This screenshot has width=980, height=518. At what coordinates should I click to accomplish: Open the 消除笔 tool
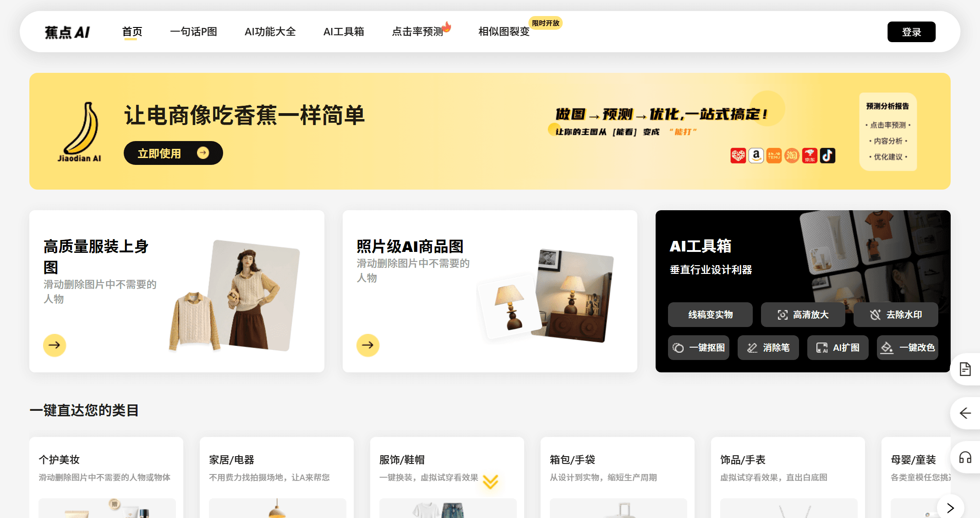coord(768,348)
